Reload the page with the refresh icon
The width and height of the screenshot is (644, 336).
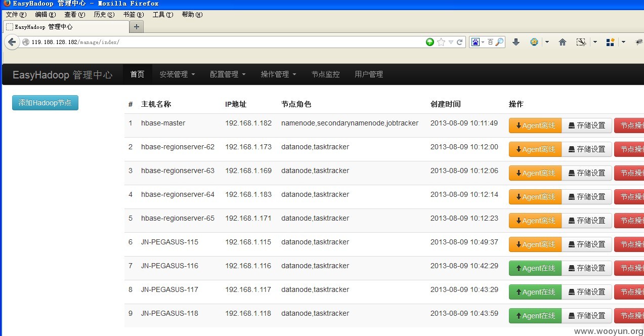[460, 42]
